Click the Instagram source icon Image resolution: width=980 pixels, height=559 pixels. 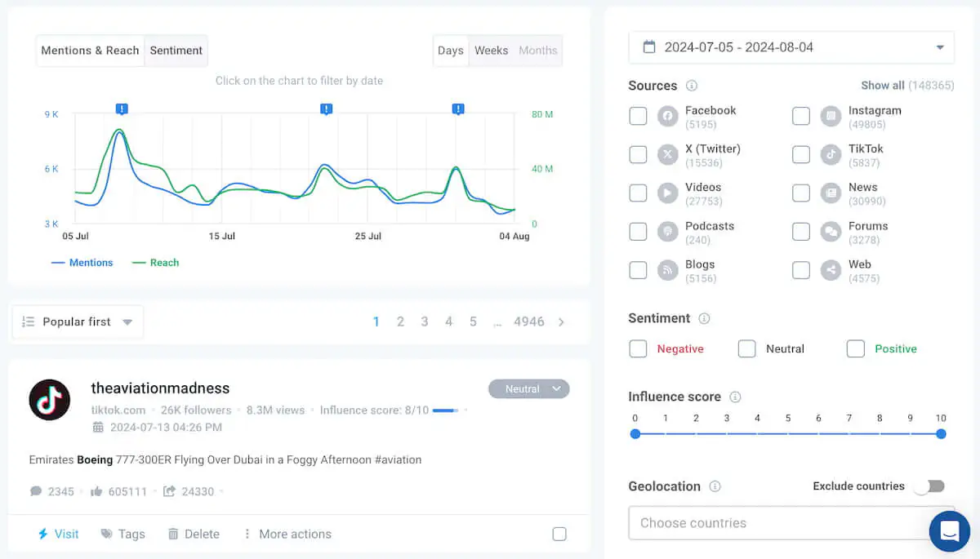pos(830,116)
